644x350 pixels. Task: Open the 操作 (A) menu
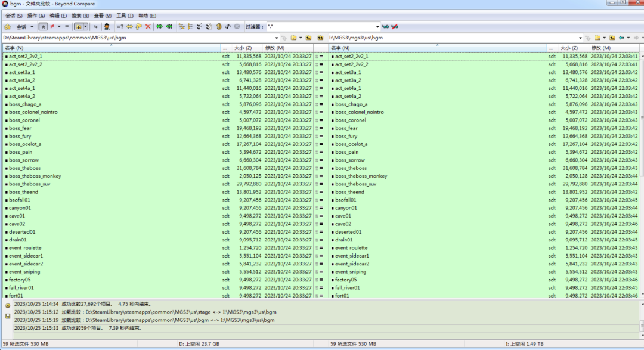[36, 16]
